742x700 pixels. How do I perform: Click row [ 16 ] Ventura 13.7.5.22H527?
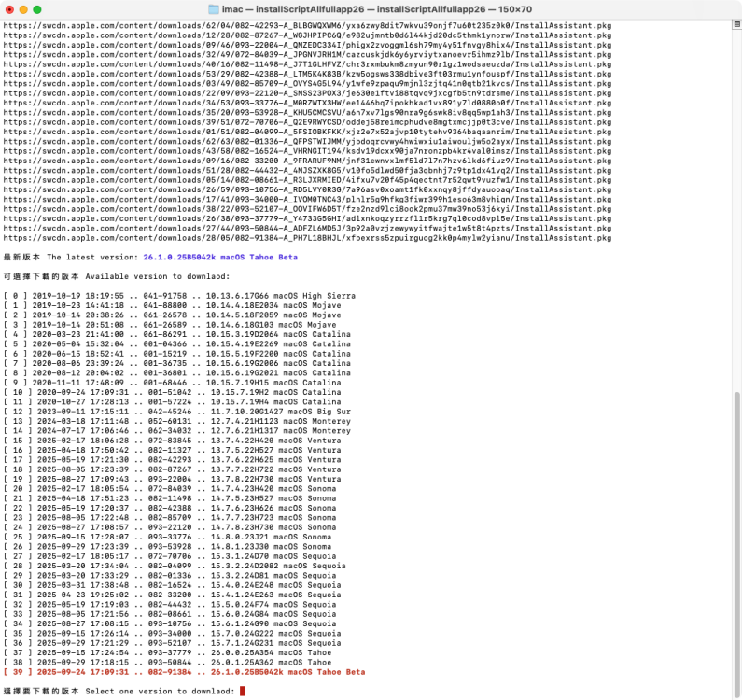point(173,450)
